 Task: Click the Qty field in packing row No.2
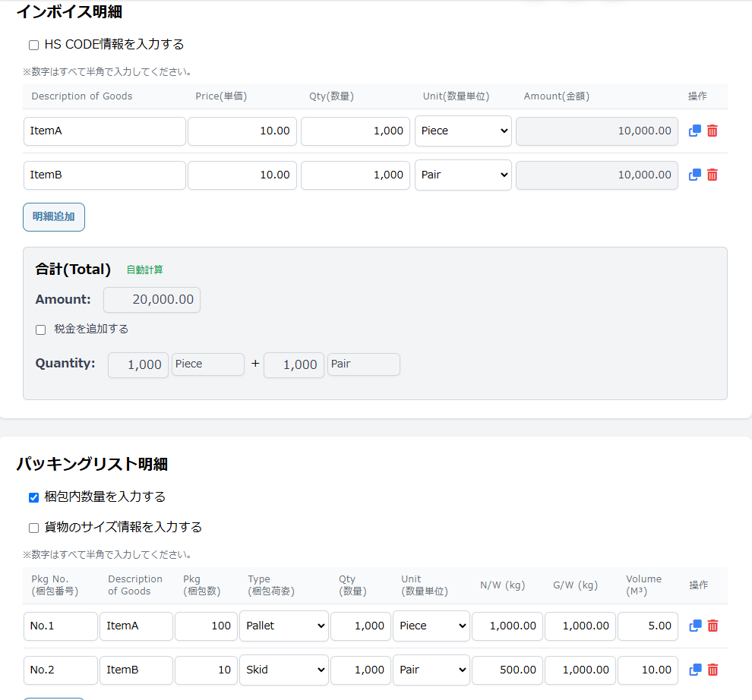(361, 670)
